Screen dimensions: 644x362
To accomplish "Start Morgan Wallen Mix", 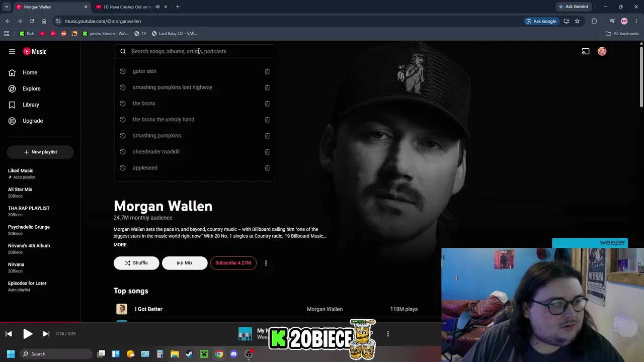I will pos(185,263).
